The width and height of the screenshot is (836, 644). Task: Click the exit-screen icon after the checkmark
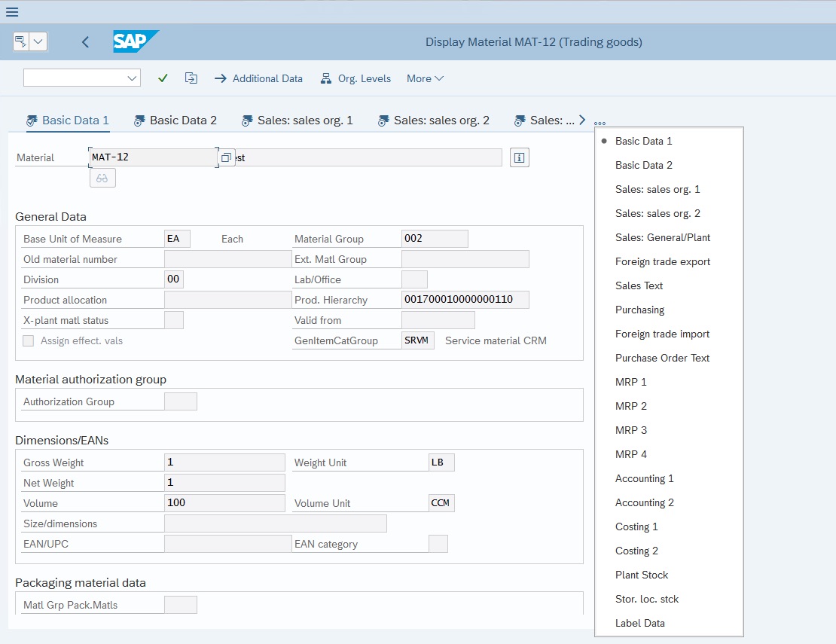pyautogui.click(x=191, y=78)
